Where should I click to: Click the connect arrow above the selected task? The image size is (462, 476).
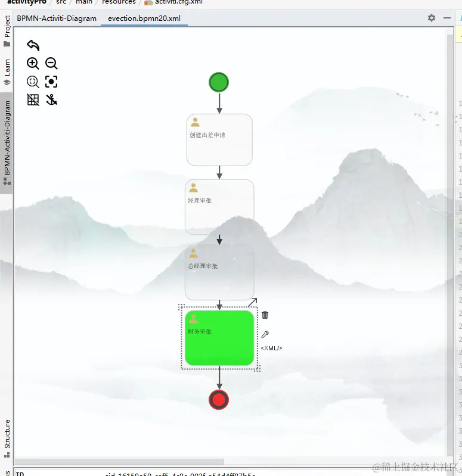tap(253, 302)
